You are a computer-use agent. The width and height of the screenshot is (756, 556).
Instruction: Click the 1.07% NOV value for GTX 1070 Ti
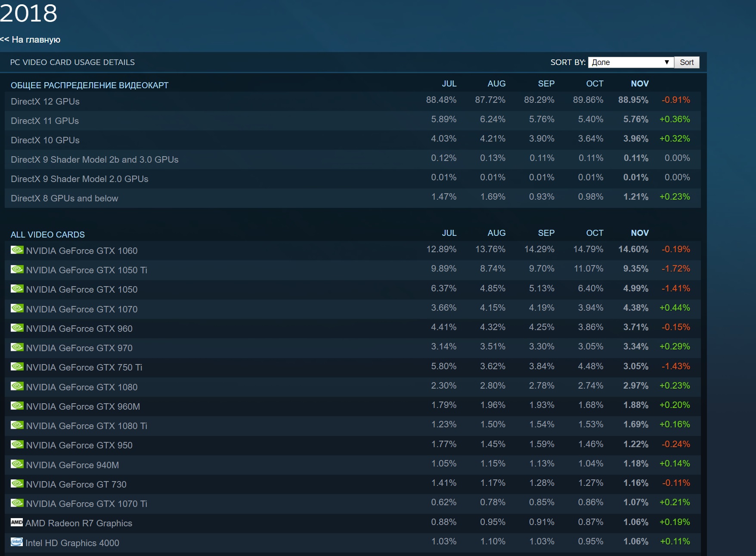click(x=636, y=502)
